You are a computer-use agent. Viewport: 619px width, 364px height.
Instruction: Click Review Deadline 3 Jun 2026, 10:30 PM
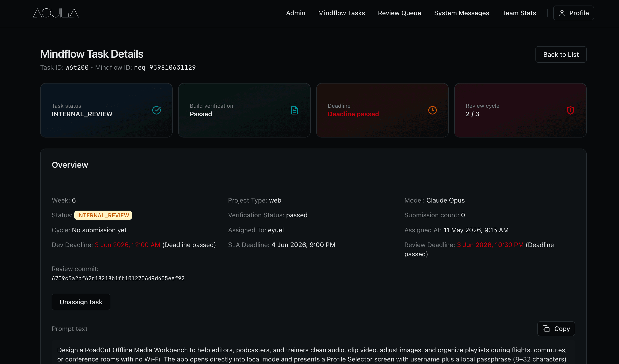(x=490, y=245)
